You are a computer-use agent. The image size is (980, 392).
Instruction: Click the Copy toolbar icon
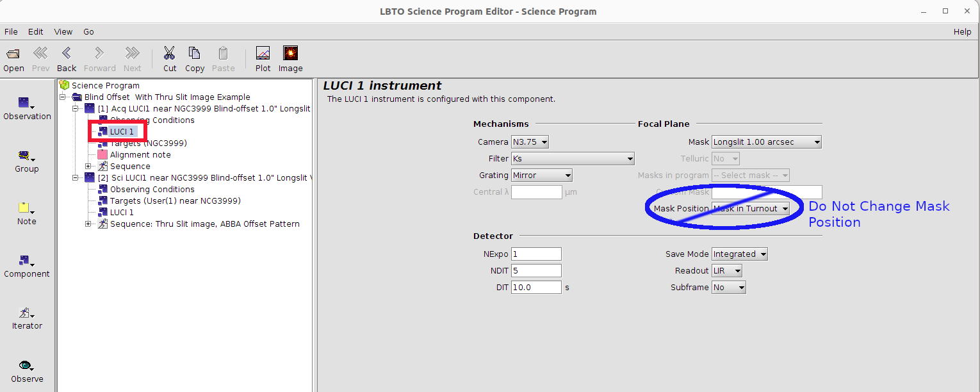tap(195, 54)
